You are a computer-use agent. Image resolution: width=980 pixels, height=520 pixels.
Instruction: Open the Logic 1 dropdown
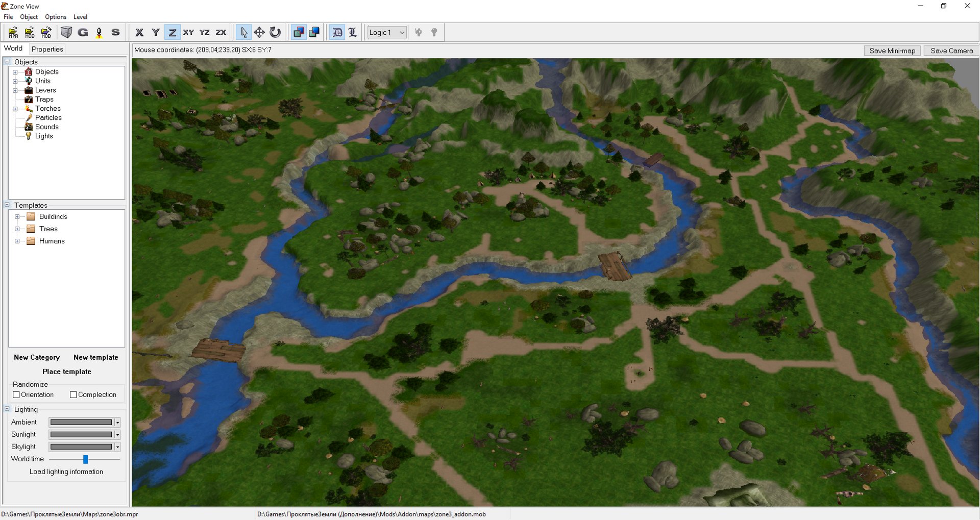tap(387, 33)
